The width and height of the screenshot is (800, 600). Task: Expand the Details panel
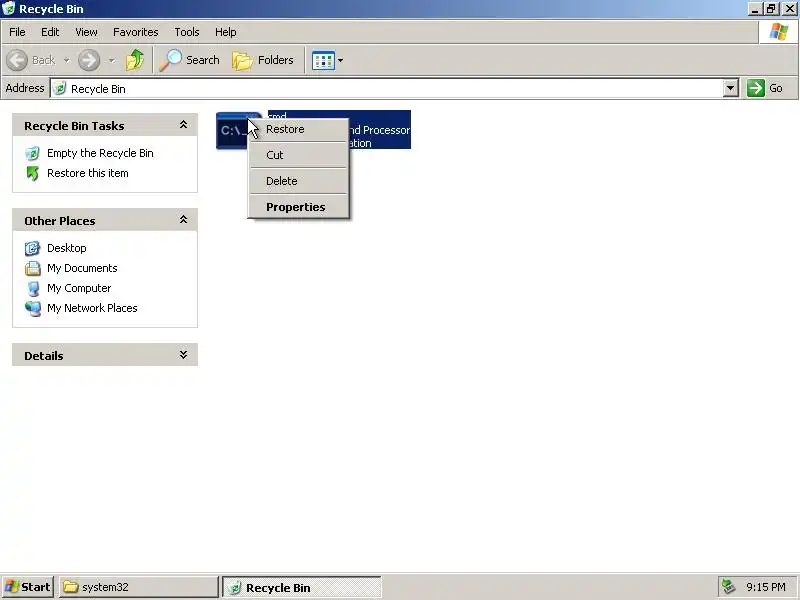183,355
